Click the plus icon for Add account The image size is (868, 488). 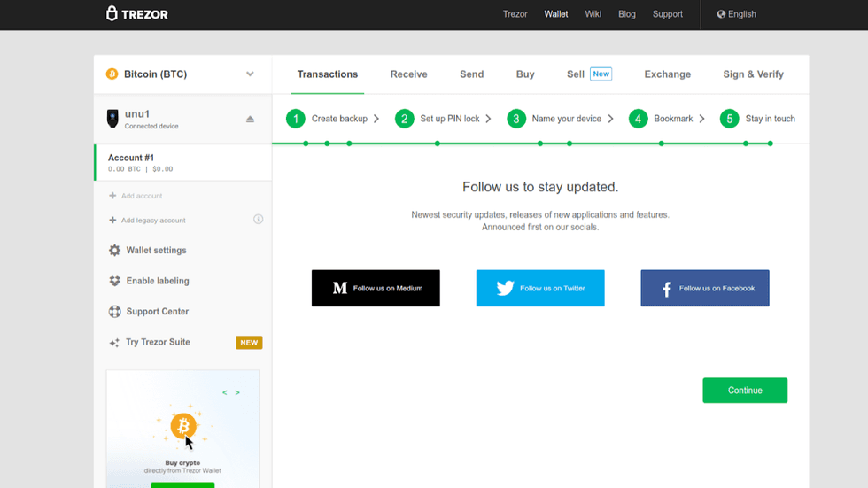(x=112, y=196)
